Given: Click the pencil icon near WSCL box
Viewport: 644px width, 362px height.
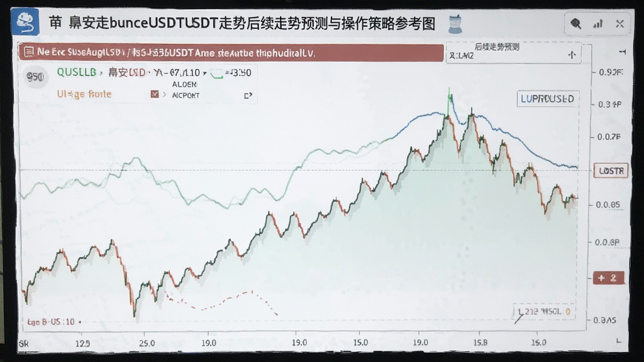Looking at the screenshot, I should coord(519,318).
